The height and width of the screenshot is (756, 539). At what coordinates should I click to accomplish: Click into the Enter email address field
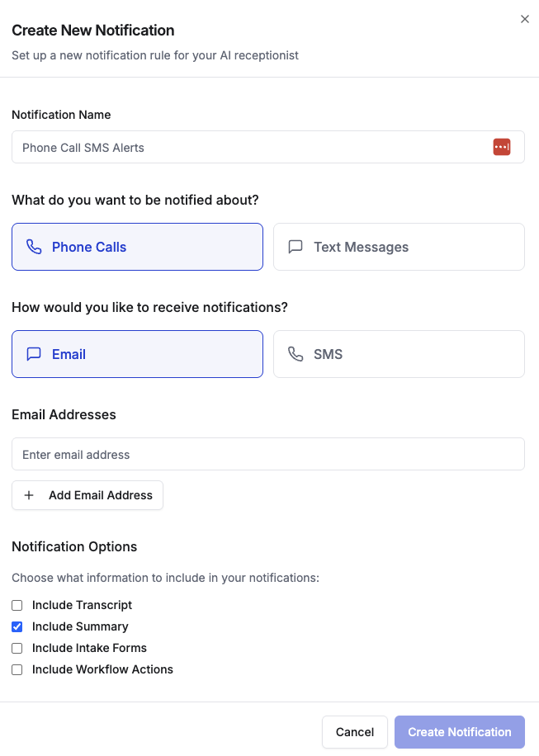[268, 454]
